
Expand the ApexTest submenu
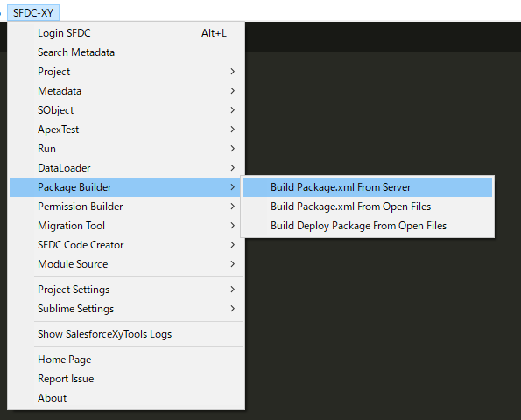pos(126,129)
